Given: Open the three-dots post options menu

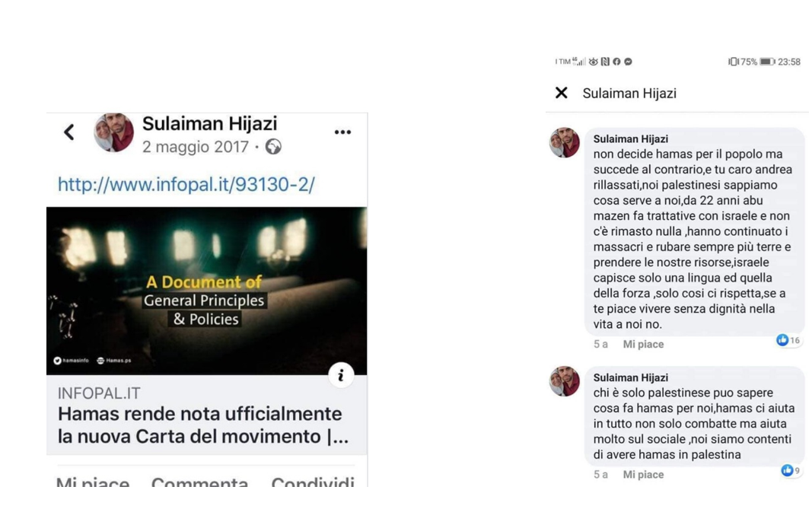Looking at the screenshot, I should pyautogui.click(x=342, y=132).
